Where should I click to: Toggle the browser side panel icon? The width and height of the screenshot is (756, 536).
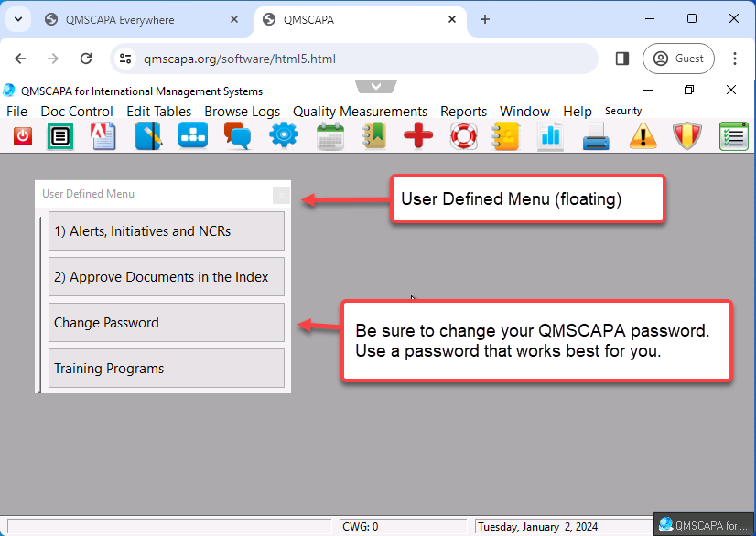(622, 59)
